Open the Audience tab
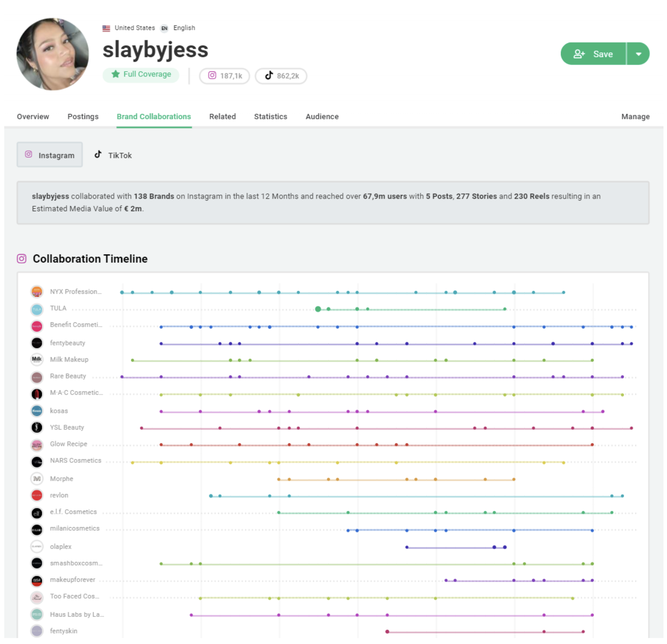The height and width of the screenshot is (644, 667). coord(322,116)
